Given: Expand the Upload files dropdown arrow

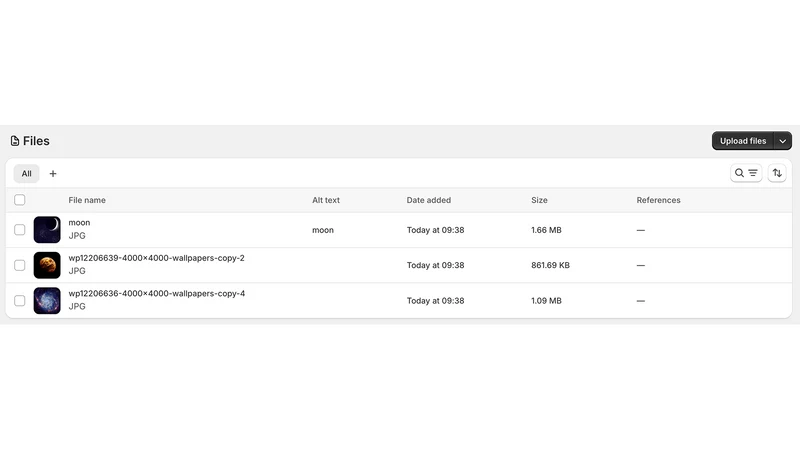Looking at the screenshot, I should tap(783, 141).
